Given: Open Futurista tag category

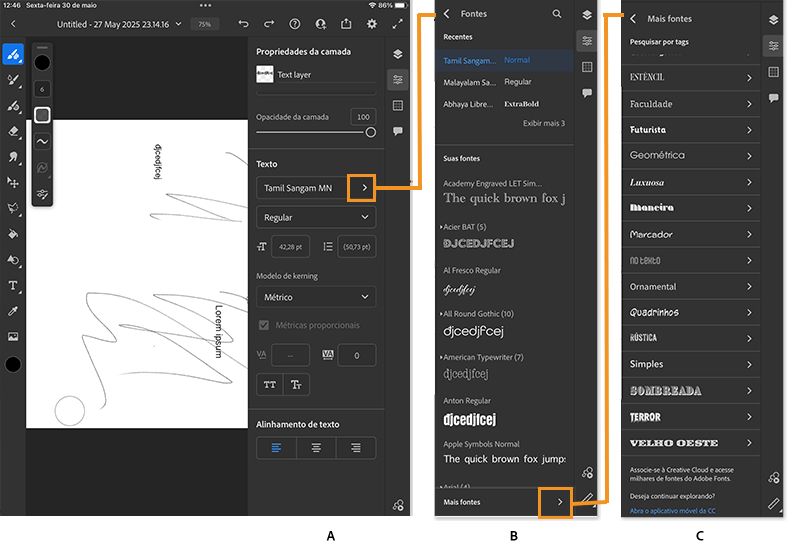Looking at the screenshot, I should click(x=691, y=130).
